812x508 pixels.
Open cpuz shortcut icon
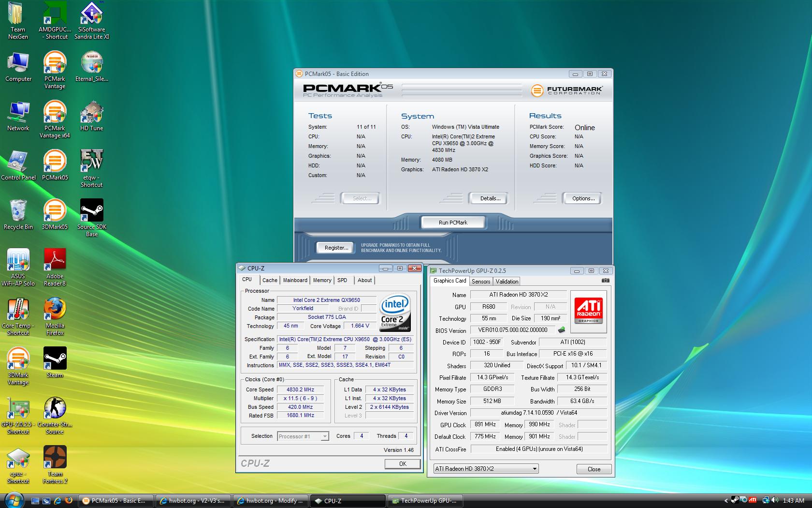(x=18, y=465)
